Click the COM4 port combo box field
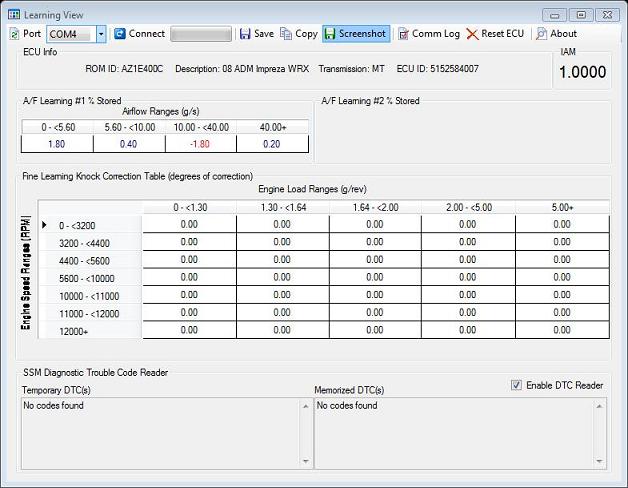The width and height of the screenshot is (628, 488). pos(71,34)
